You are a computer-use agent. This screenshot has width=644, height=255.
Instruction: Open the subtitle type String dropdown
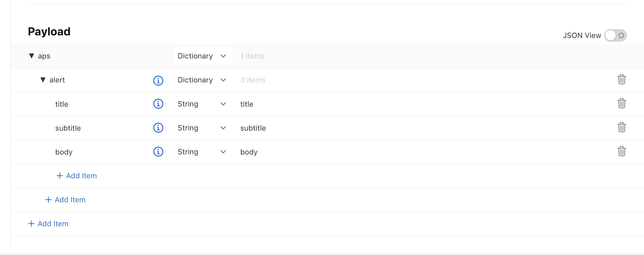pos(203,128)
